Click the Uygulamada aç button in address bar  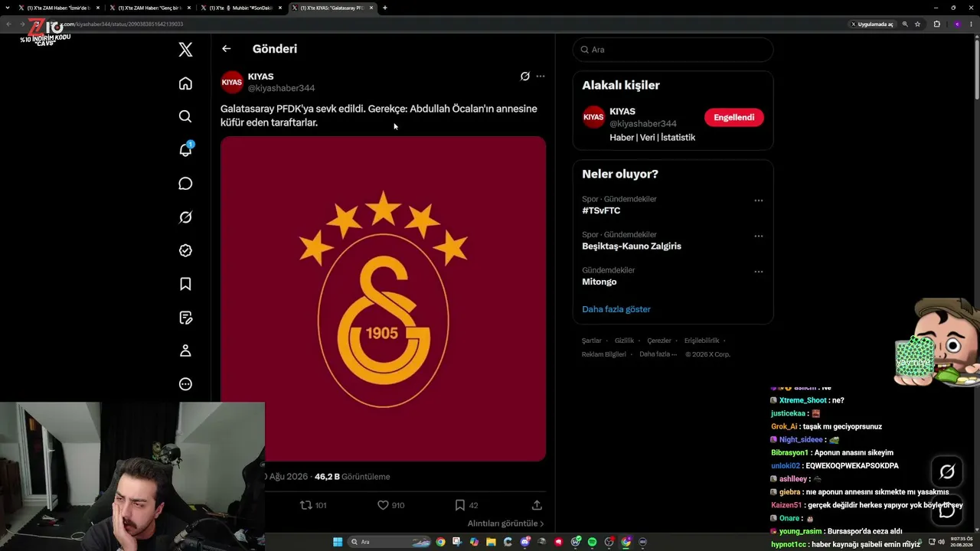(x=872, y=24)
